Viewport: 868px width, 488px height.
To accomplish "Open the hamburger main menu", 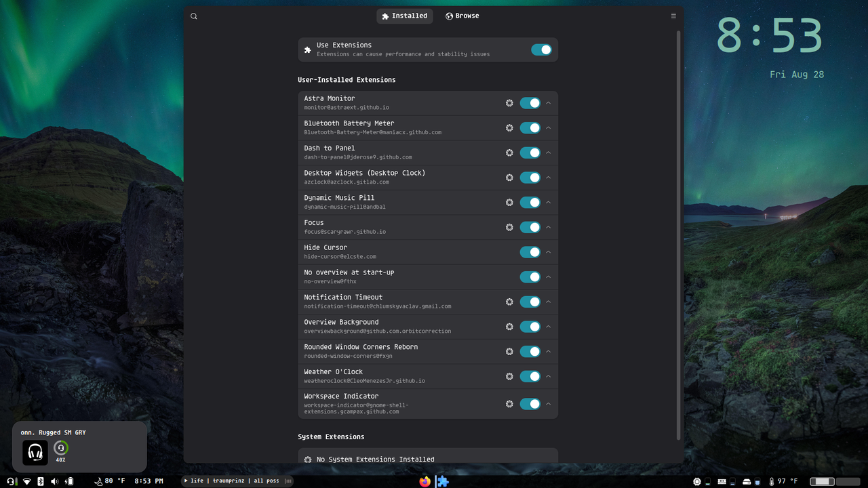I will click(x=673, y=16).
